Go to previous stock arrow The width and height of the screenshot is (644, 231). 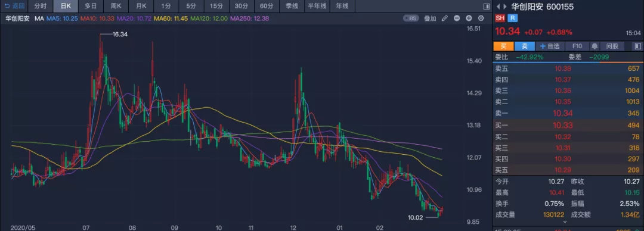click(x=497, y=7)
